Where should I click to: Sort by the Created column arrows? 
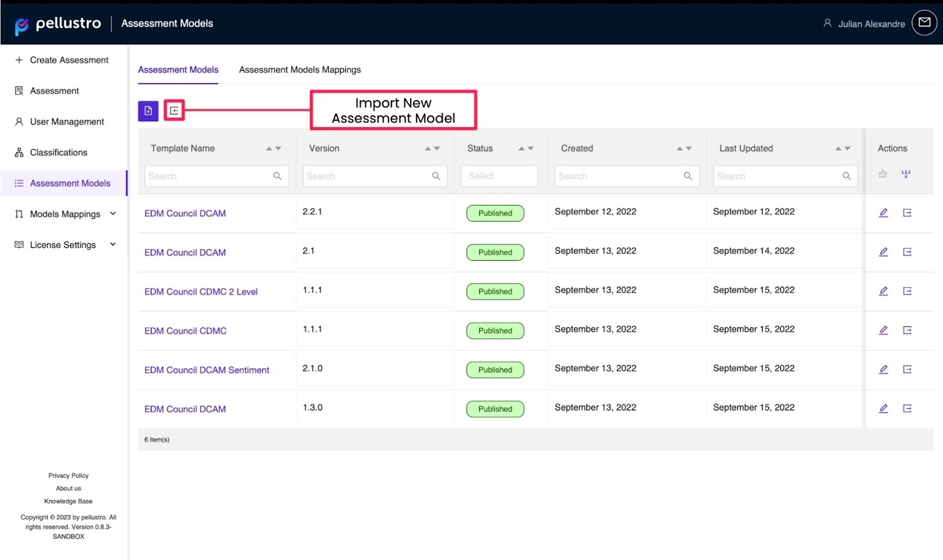point(684,148)
